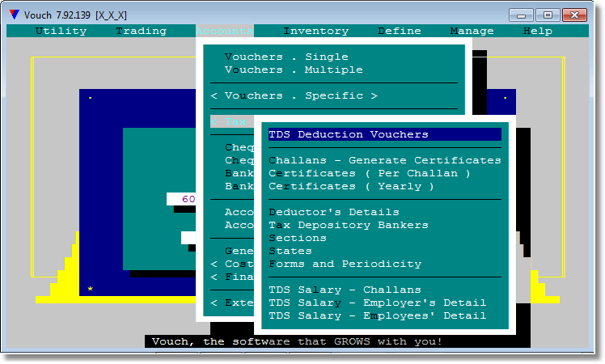Image resolution: width=605 pixels, height=364 pixels.
Task: Maximize the Vouch window
Action: click(x=548, y=15)
